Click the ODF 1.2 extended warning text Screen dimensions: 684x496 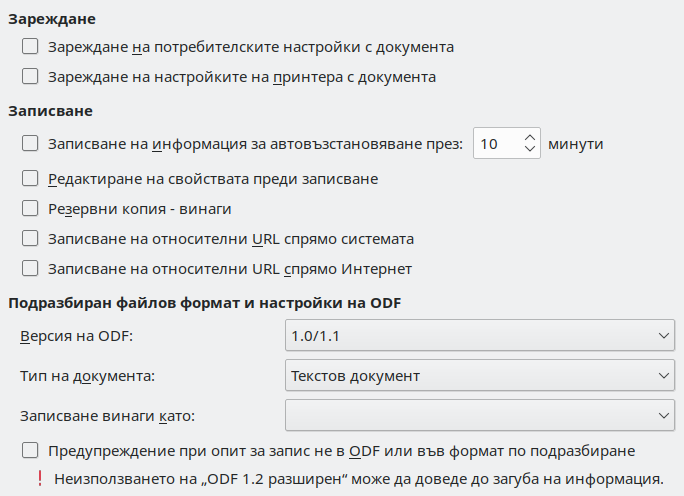pos(360,478)
